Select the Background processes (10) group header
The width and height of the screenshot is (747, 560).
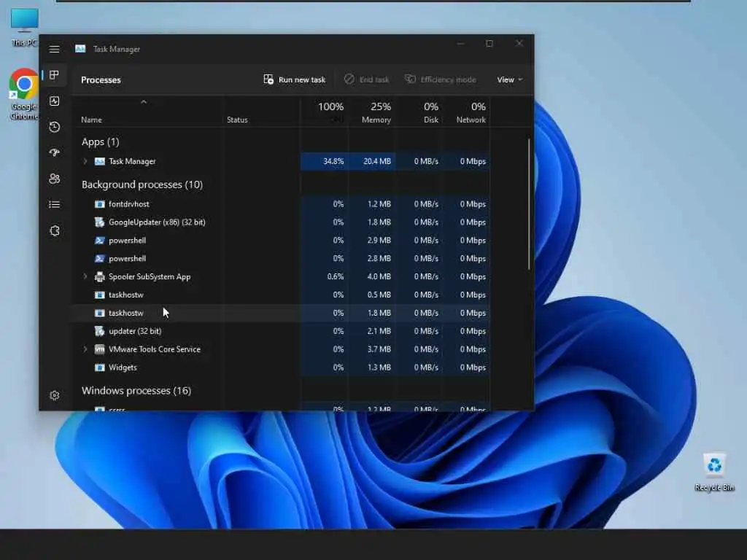tap(142, 184)
